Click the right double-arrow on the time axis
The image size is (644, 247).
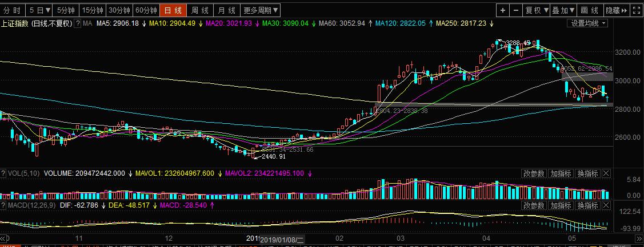pos(639,238)
